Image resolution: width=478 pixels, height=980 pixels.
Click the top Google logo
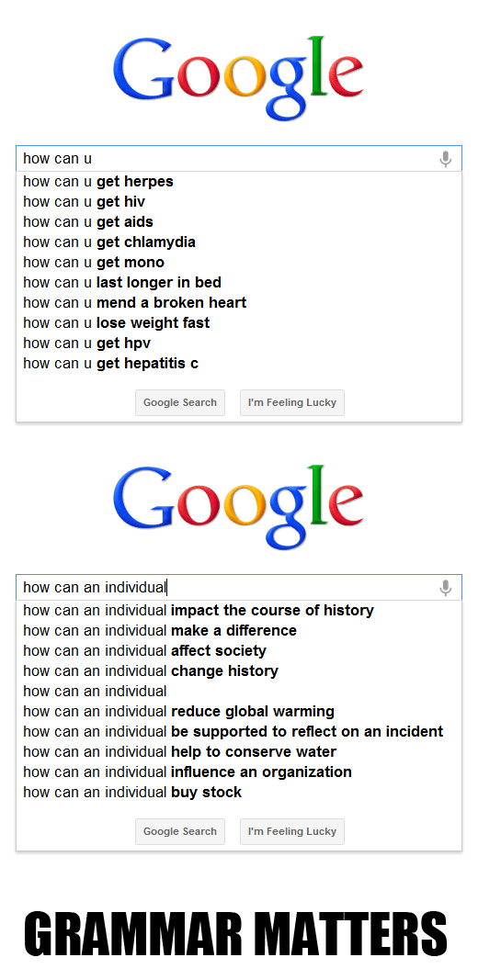click(238, 78)
